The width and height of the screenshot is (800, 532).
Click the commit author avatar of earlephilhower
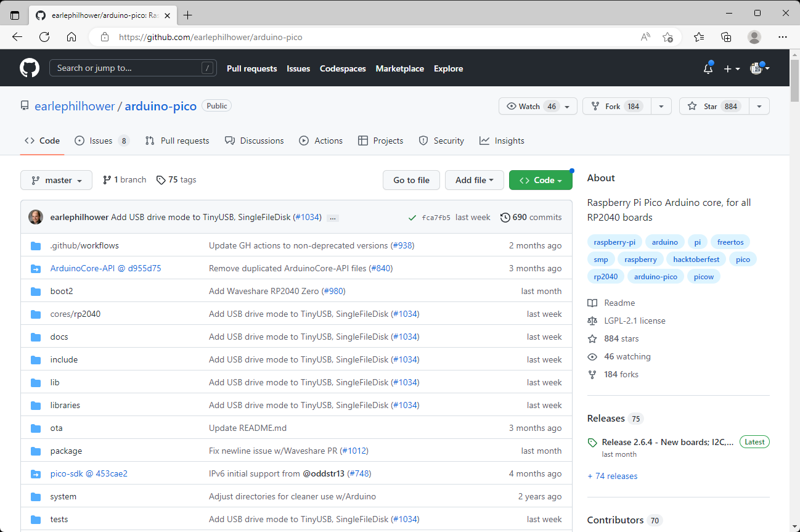tap(36, 217)
